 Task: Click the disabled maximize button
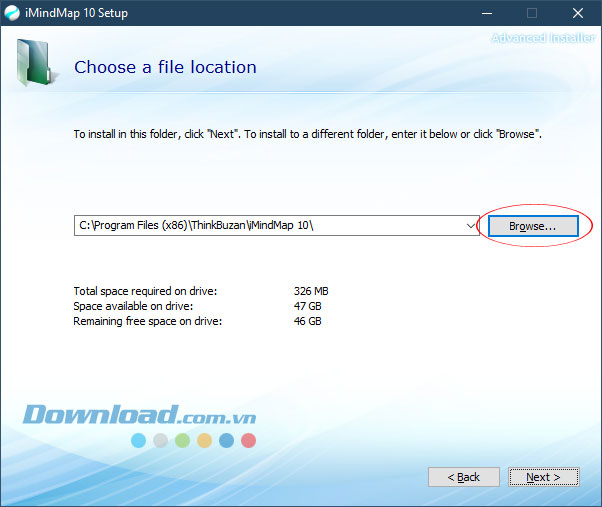[532, 13]
